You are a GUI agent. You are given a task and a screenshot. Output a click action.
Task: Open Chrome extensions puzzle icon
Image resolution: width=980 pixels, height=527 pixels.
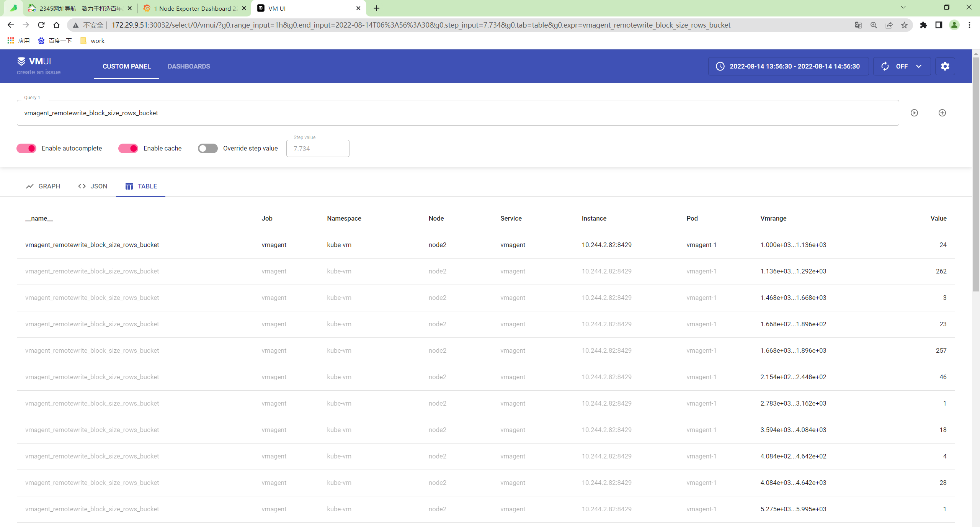point(923,25)
